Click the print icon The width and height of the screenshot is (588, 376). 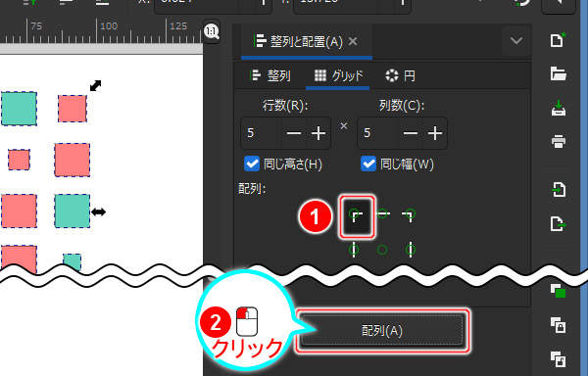coord(559,142)
